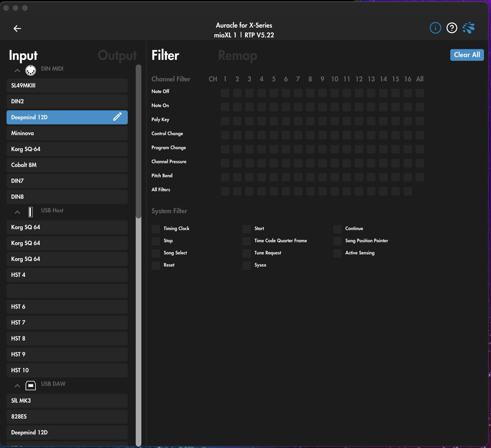Viewport: 491px width, 448px height.
Task: Switch to the Remap tab
Action: tap(238, 55)
